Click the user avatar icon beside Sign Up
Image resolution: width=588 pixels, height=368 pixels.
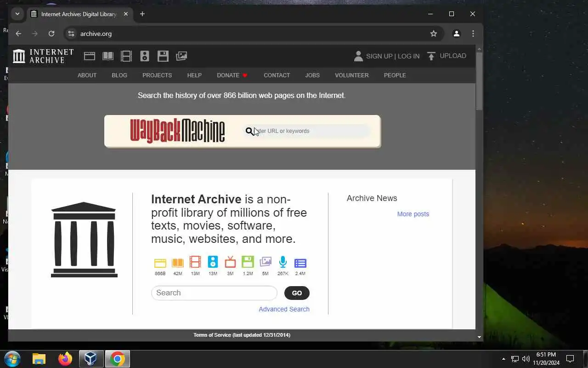pyautogui.click(x=358, y=56)
